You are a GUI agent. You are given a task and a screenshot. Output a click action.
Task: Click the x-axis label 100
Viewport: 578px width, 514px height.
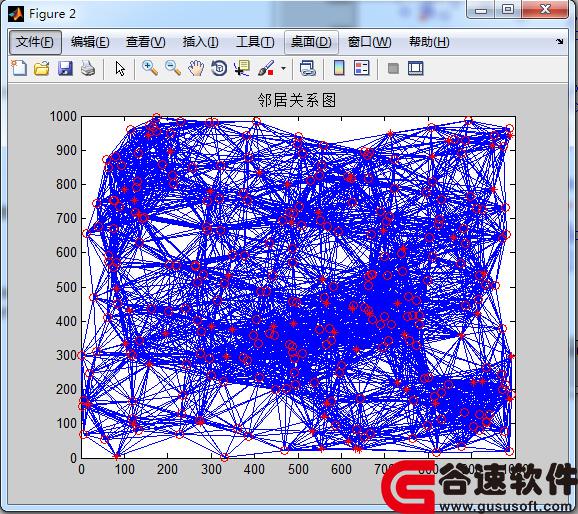124,469
